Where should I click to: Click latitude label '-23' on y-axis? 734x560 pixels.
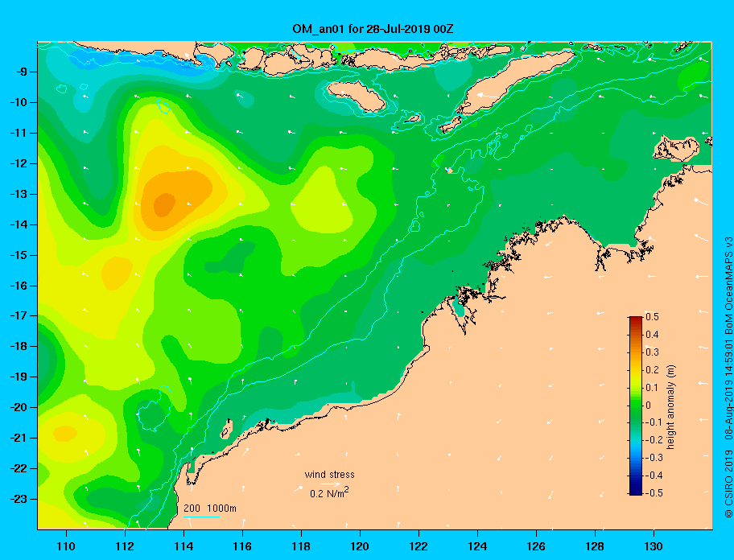19,499
